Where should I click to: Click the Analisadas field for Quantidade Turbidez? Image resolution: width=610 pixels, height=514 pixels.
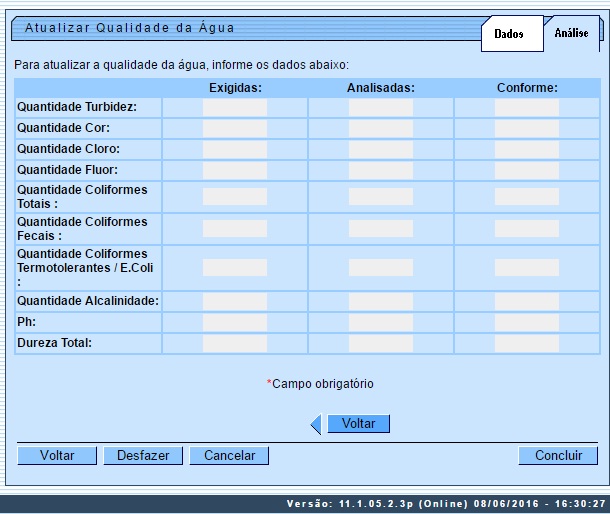click(x=380, y=107)
